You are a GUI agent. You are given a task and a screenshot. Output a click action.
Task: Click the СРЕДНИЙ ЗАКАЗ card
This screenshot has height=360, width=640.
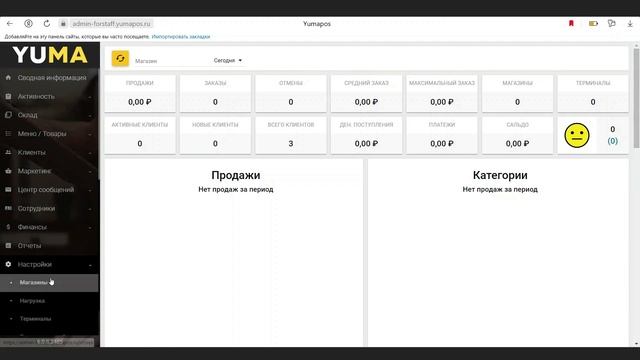366,93
